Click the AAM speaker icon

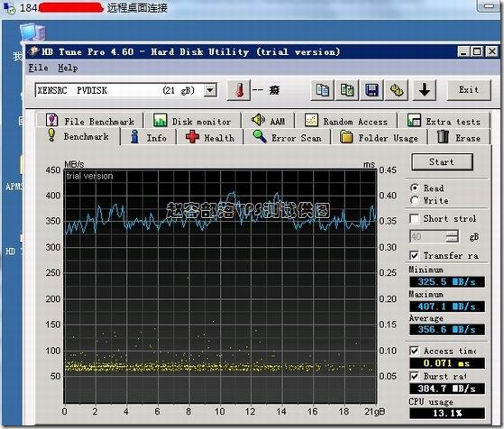pyautogui.click(x=258, y=120)
